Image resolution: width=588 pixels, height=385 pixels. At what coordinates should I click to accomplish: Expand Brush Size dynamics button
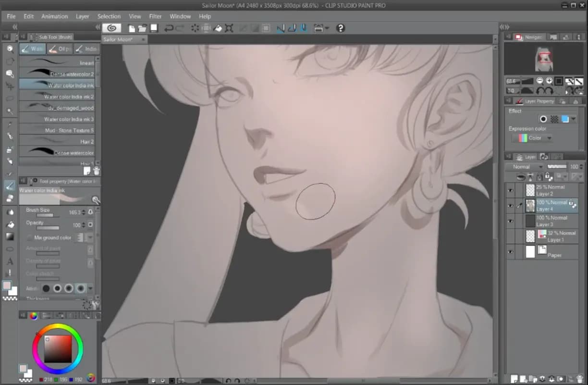[x=90, y=212]
